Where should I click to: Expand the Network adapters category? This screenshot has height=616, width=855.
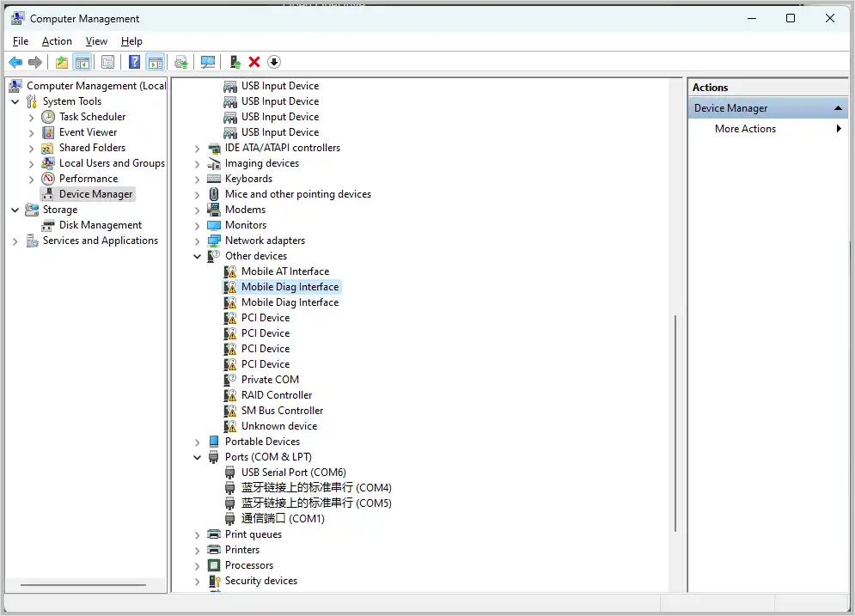click(198, 241)
